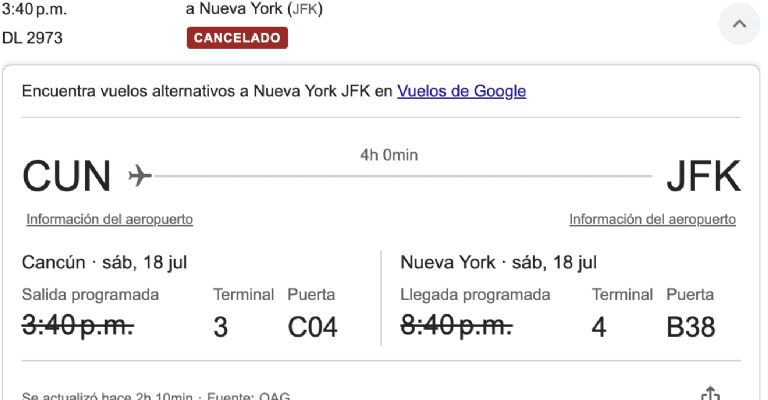Screen dimensions: 768x400
Task: Click the 4h 0min flight duration label
Action: pyautogui.click(x=389, y=155)
